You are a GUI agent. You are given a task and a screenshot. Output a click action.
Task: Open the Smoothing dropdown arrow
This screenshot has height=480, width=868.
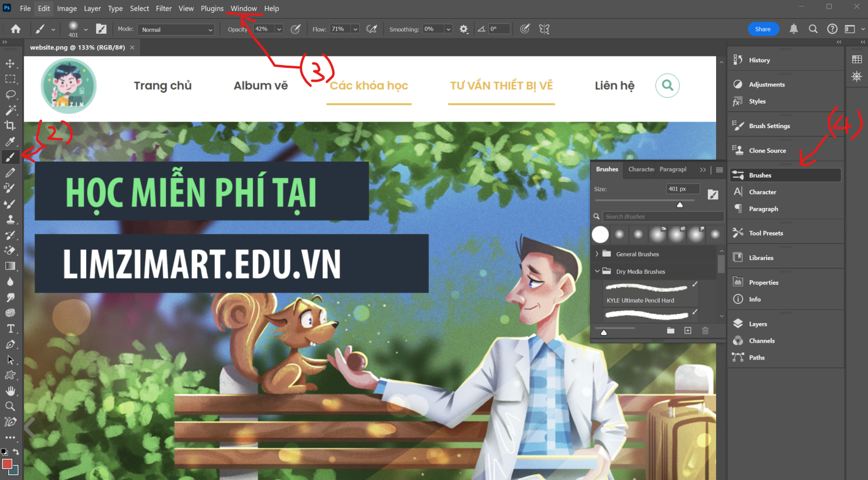pos(448,29)
